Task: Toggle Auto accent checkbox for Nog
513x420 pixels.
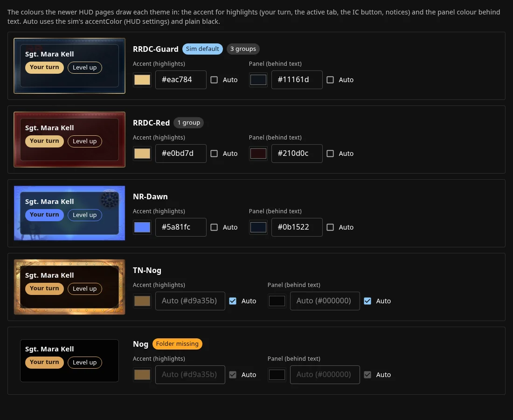Action: [x=233, y=375]
